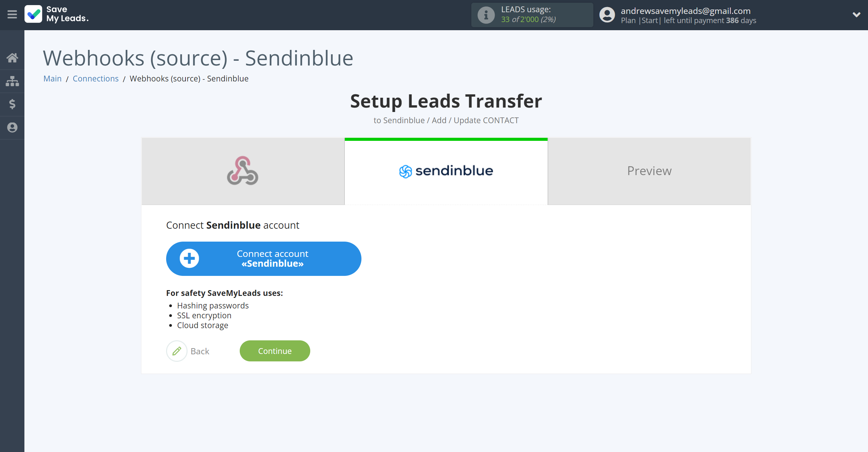This screenshot has height=452, width=868.
Task: Click the user profile account icon
Action: (x=607, y=14)
